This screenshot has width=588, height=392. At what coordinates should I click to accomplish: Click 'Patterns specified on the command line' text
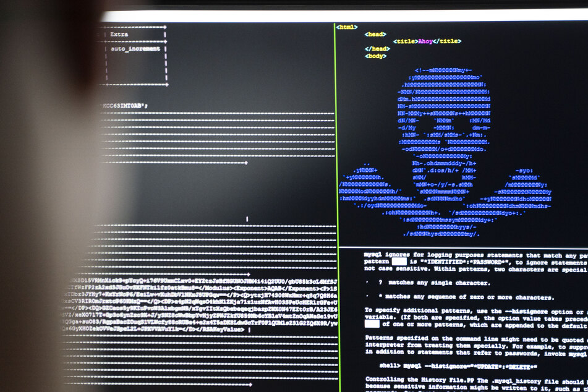475,339
